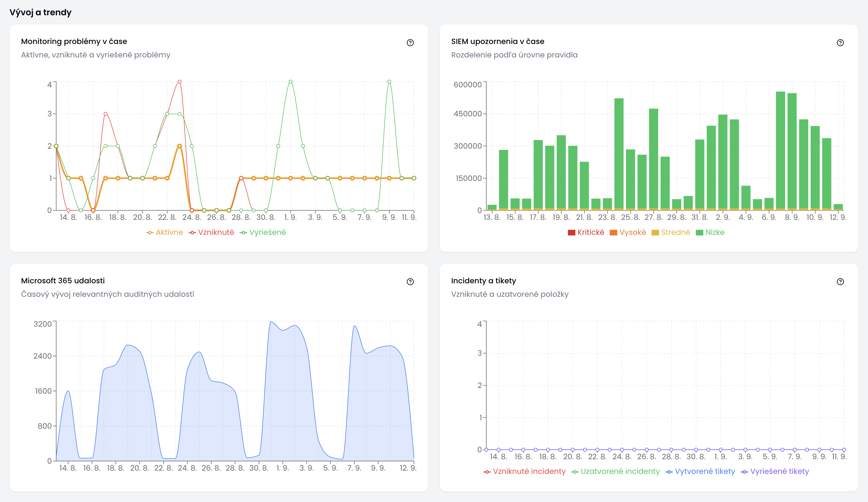Toggle Vzniknuté incidenty legend series
Screen dimensions: 868x502
[524, 471]
